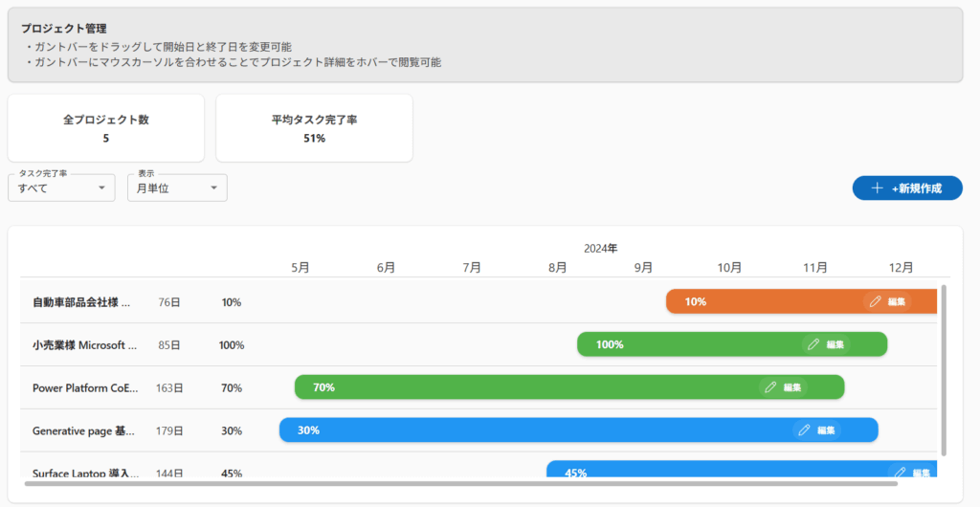
Task: Click the arrow on the すべて dropdown
Action: tap(101, 188)
